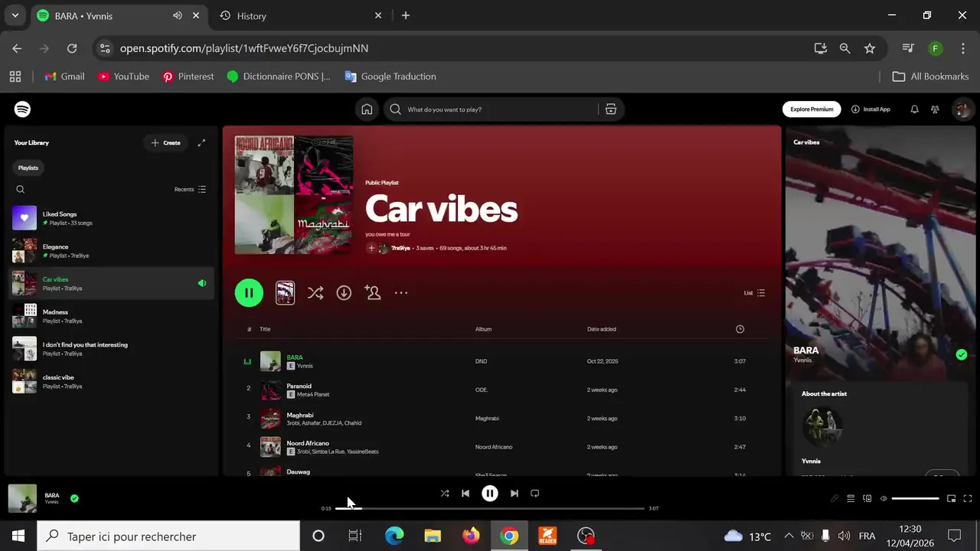Click the BARA track title in list

point(295,357)
